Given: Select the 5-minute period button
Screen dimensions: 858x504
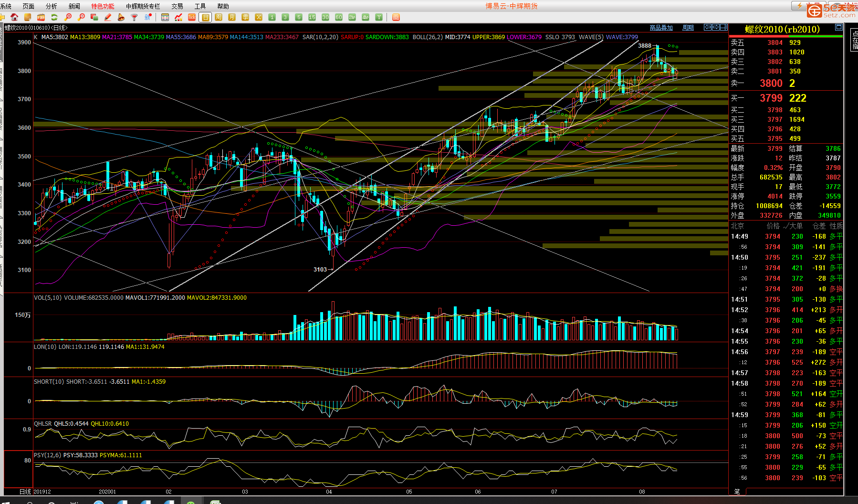Looking at the screenshot, I should point(299,17).
